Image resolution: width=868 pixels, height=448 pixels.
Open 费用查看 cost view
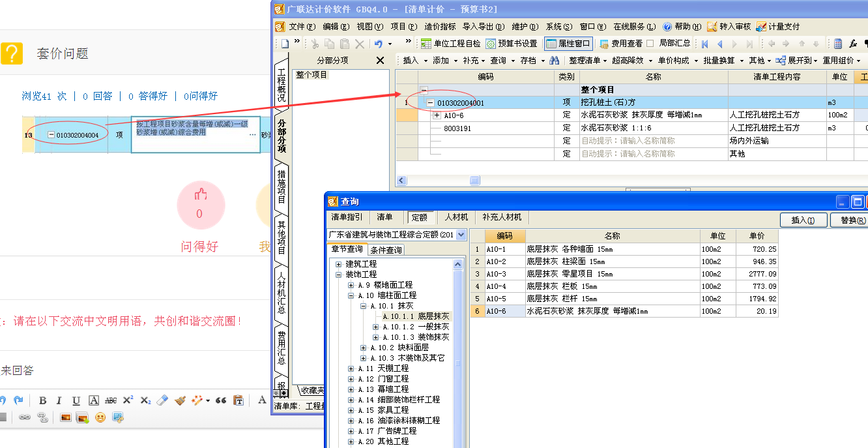tap(621, 44)
